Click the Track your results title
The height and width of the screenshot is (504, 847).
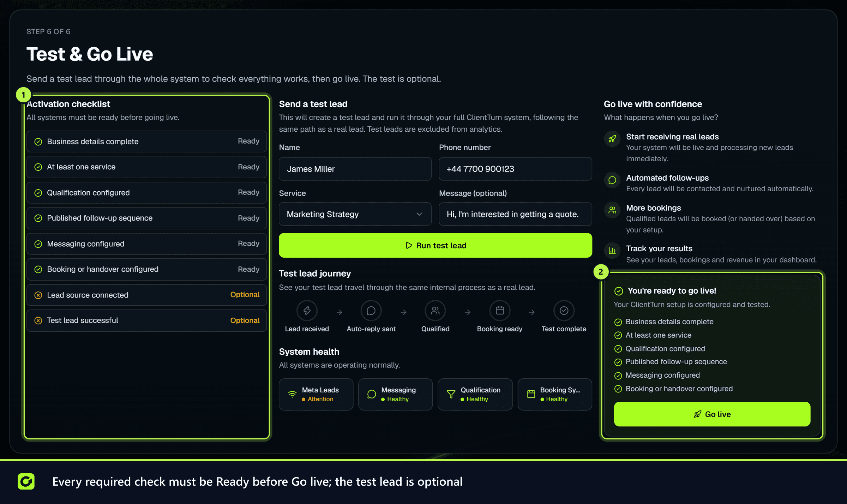(x=659, y=248)
